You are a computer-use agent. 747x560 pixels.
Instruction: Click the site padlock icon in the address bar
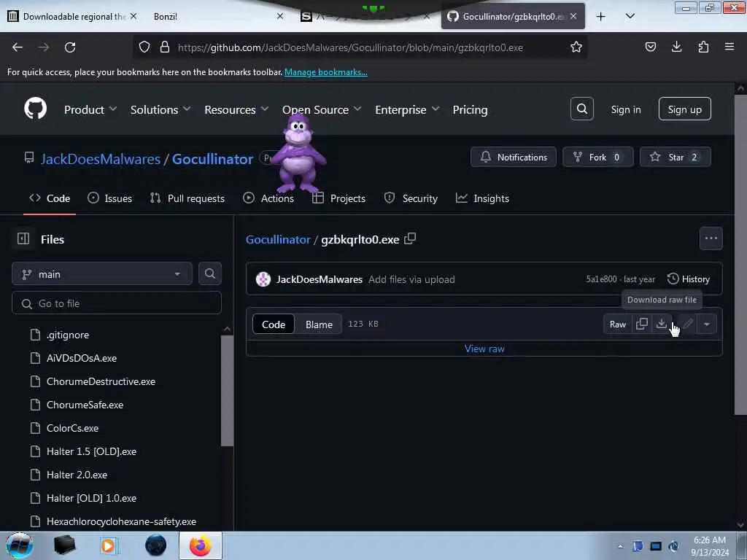[165, 47]
